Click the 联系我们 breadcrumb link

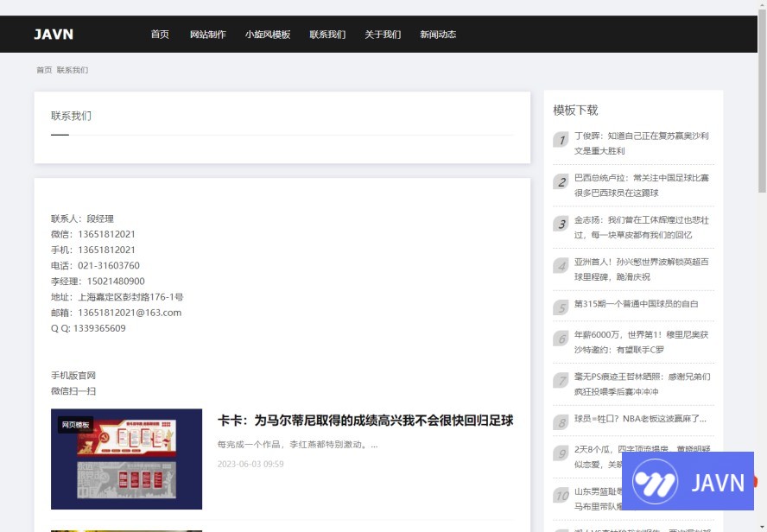pyautogui.click(x=73, y=70)
